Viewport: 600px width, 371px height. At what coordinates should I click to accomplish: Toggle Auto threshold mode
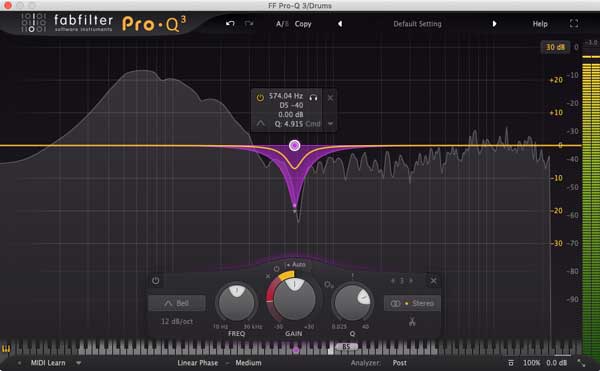pos(296,264)
